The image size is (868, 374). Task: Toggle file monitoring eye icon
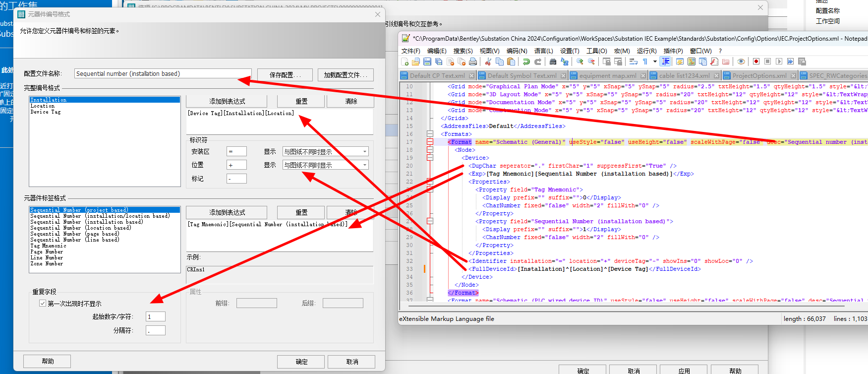[741, 62]
